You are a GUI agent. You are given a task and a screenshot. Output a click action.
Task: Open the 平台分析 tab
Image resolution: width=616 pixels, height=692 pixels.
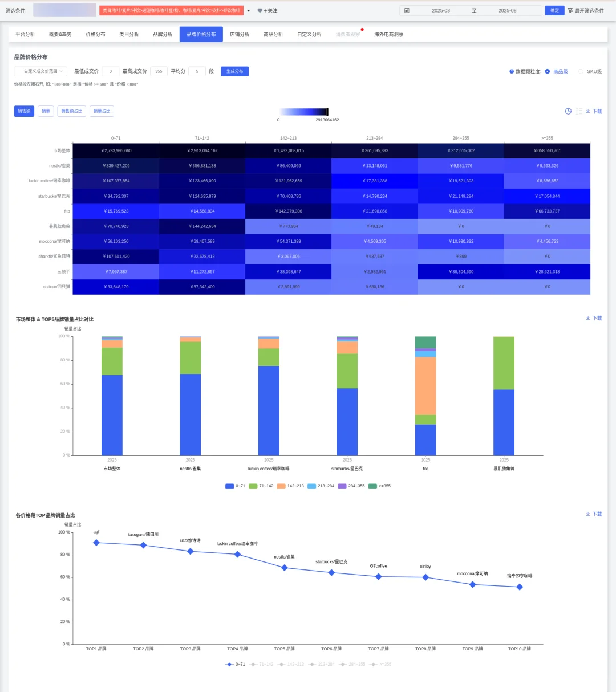pos(25,35)
